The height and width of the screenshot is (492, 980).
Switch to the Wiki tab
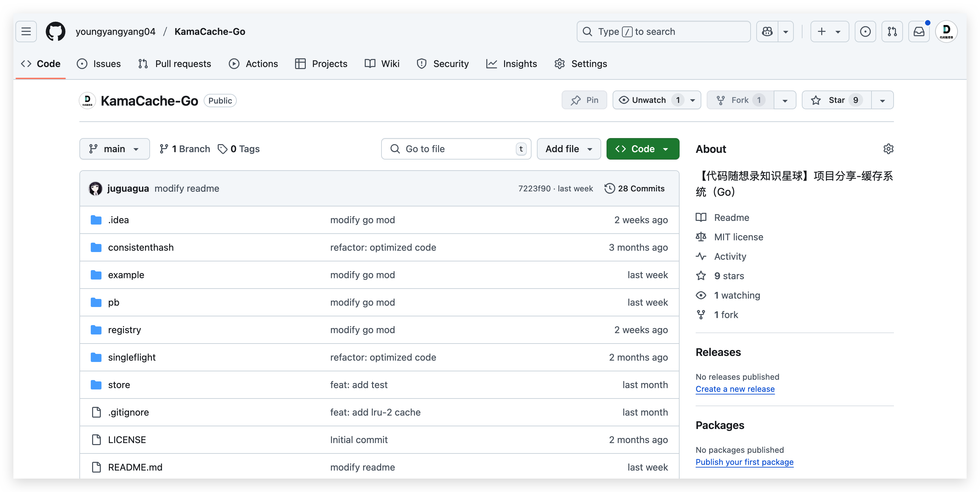coord(382,64)
